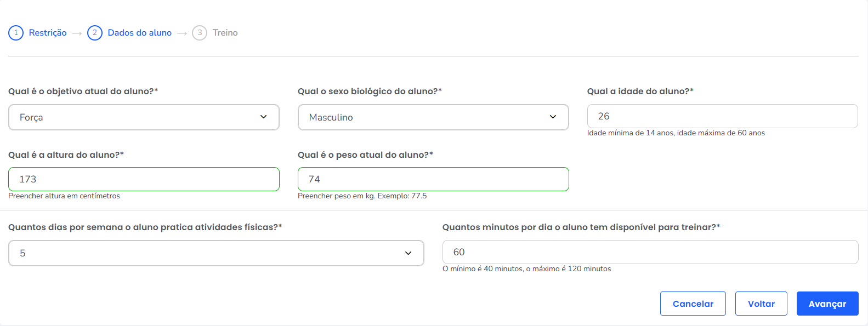Open the biological sex dropdown

tap(433, 117)
